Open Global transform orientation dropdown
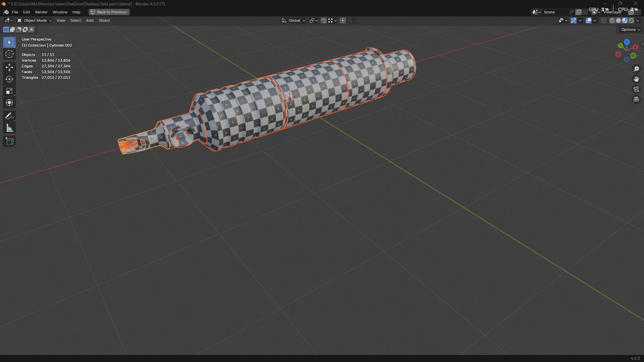 coord(293,20)
